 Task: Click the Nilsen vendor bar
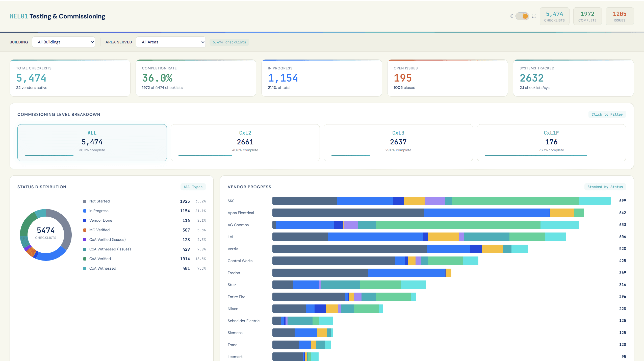coord(328,308)
